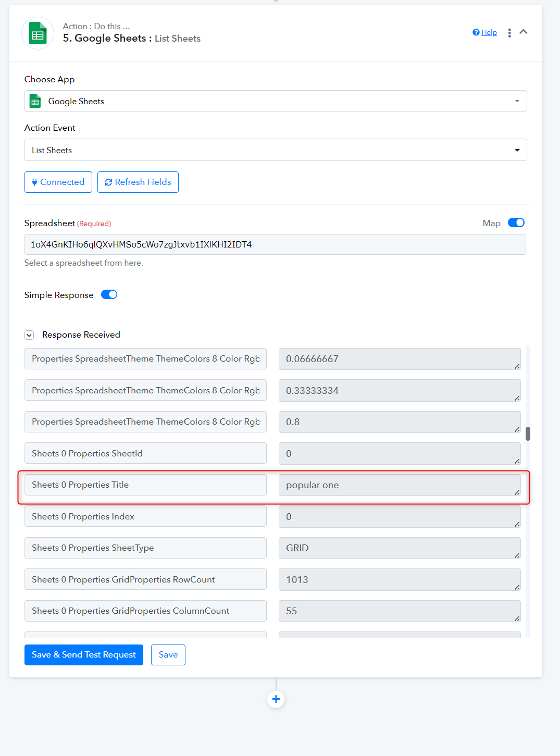Open the Choose App dropdown
The height and width of the screenshot is (756, 560).
pos(276,101)
